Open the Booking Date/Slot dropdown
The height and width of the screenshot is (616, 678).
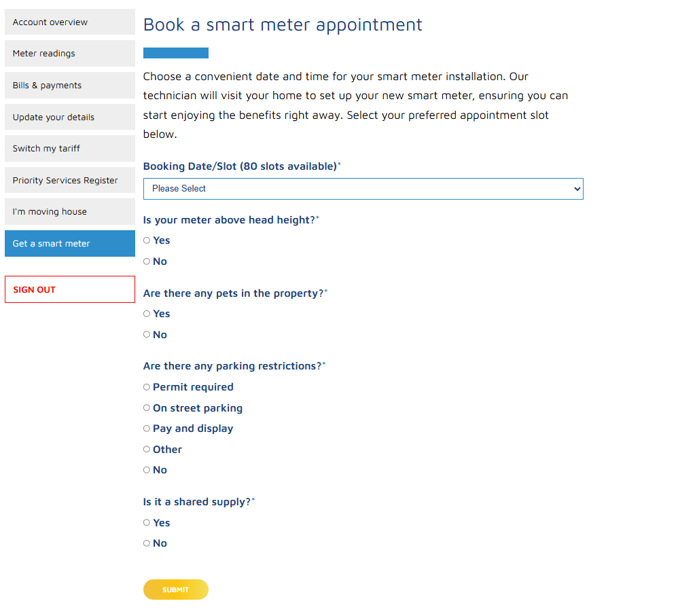pos(363,189)
